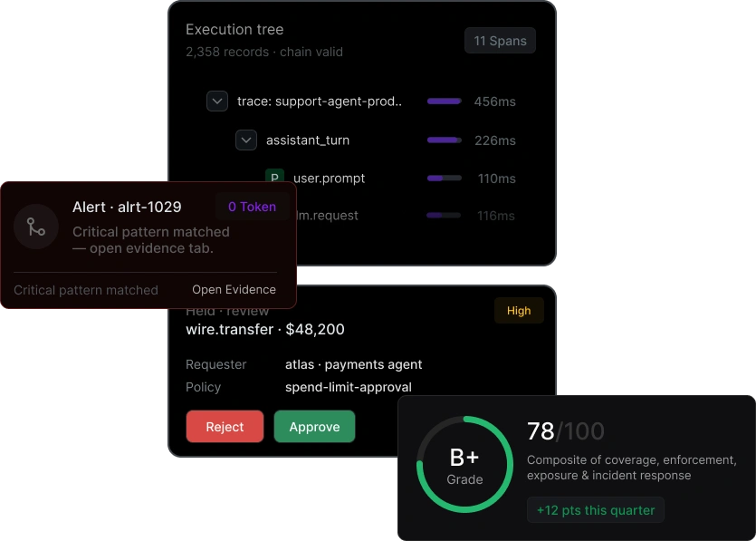Screen dimensions: 756x541
Task: Click the High risk badge
Action: tap(519, 310)
